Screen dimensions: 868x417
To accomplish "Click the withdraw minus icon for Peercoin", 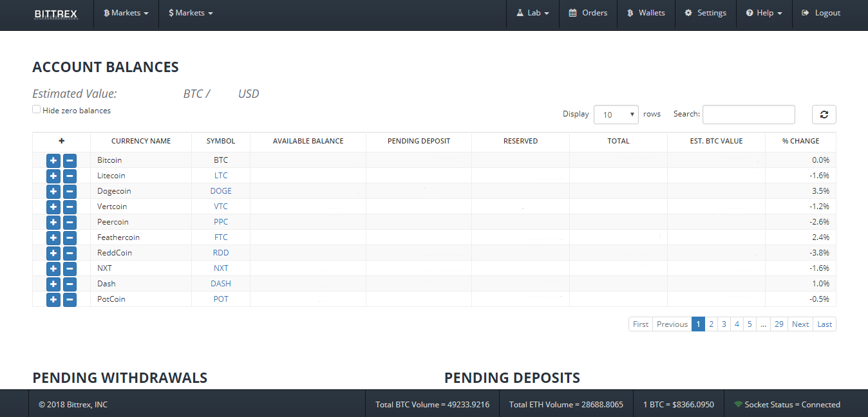I will (70, 222).
